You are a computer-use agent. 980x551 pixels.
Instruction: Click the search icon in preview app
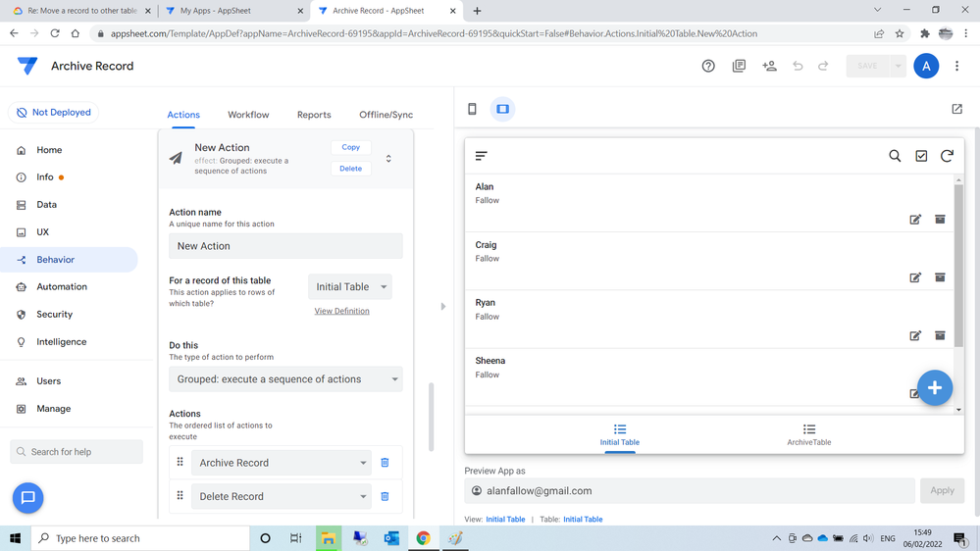(895, 156)
